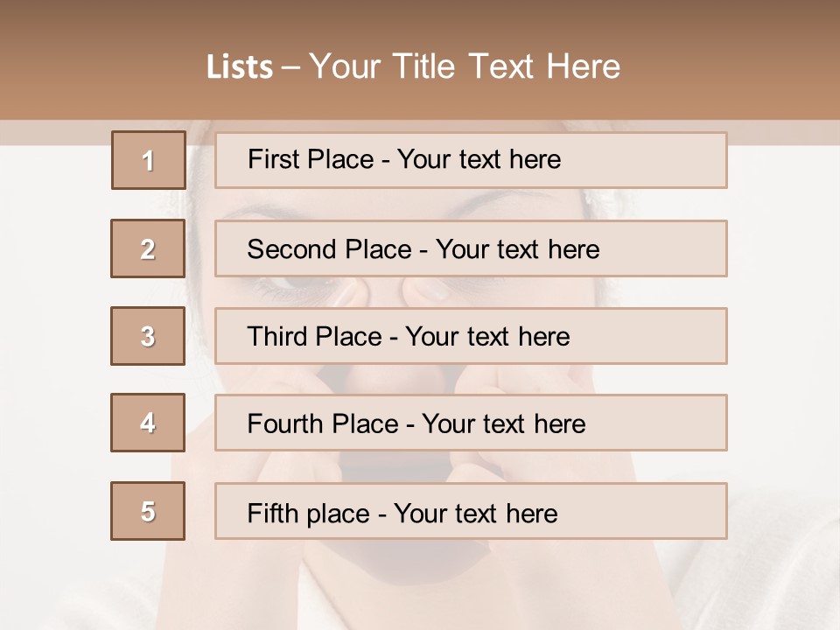Click "Your text here" in Third Place row

pyautogui.click(x=487, y=337)
